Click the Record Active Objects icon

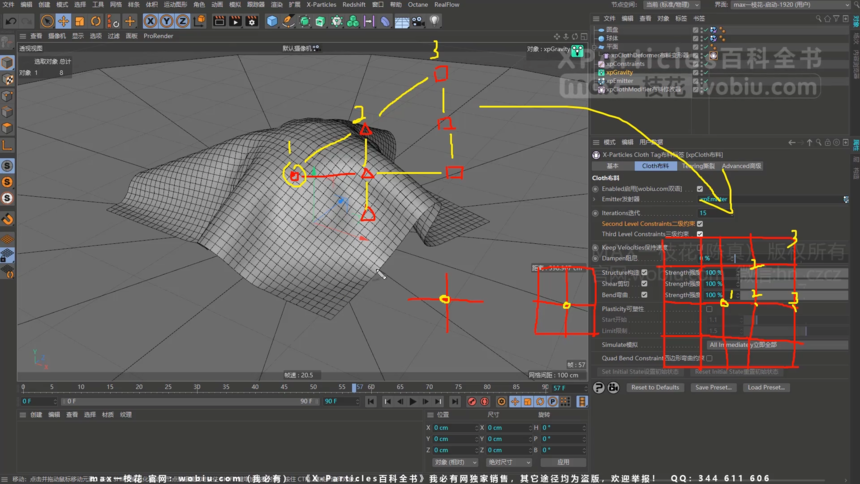472,402
